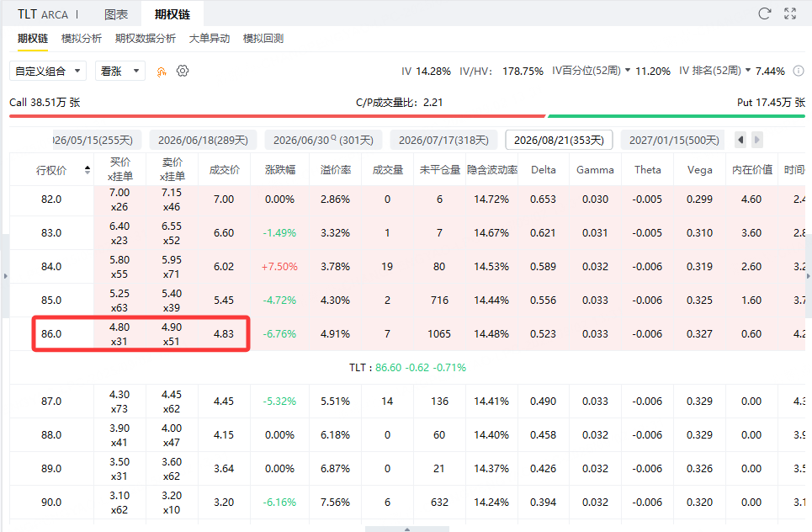Show later expiration dates arrow
Image resolution: width=812 pixels, height=532 pixels.
(756, 140)
